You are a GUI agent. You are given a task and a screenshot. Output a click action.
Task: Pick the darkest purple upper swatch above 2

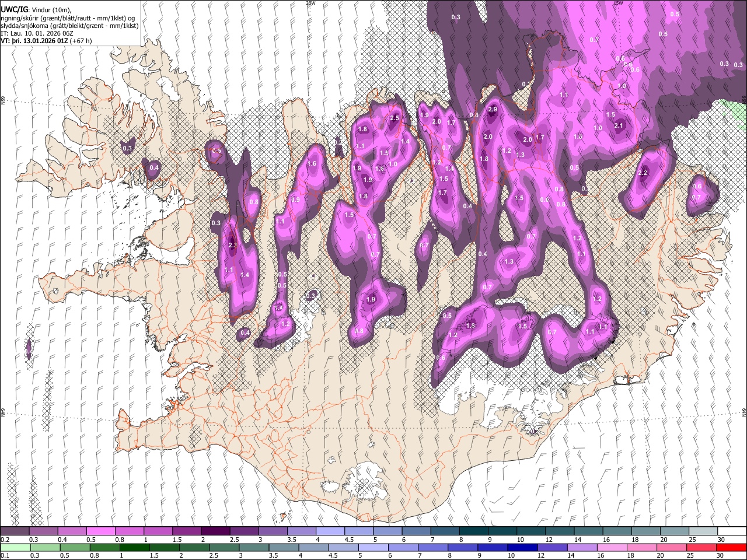(215, 531)
